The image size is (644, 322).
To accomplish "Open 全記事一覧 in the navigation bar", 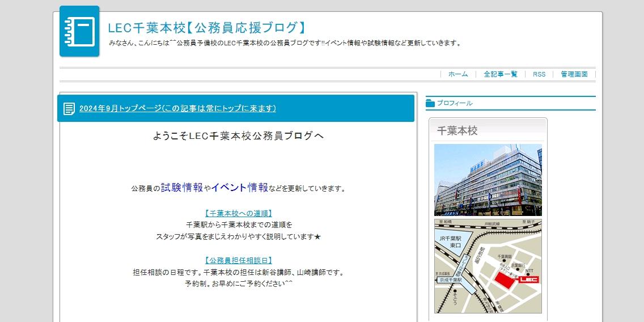I will click(500, 74).
